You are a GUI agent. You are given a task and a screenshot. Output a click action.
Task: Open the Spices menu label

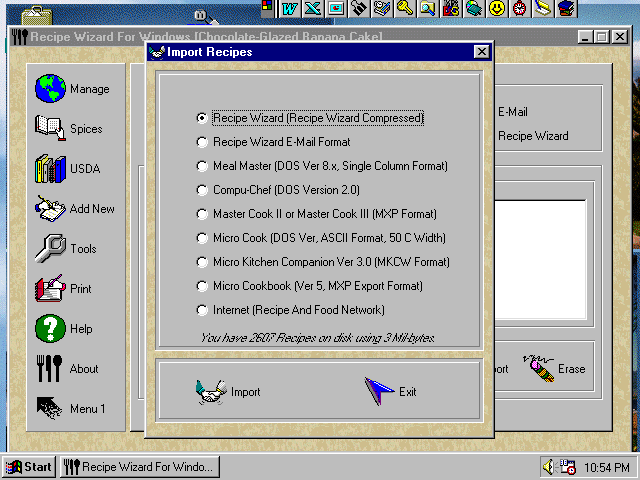[x=86, y=129]
